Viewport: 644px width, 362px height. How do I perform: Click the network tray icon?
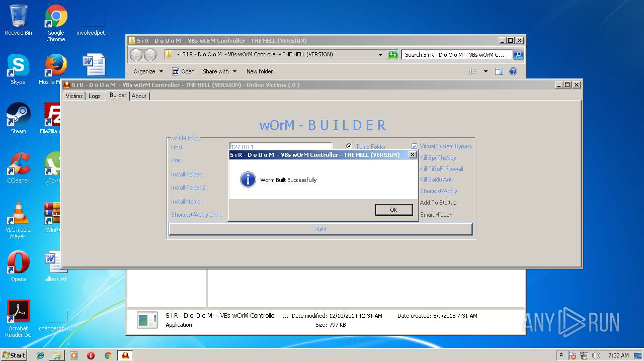[585, 355]
